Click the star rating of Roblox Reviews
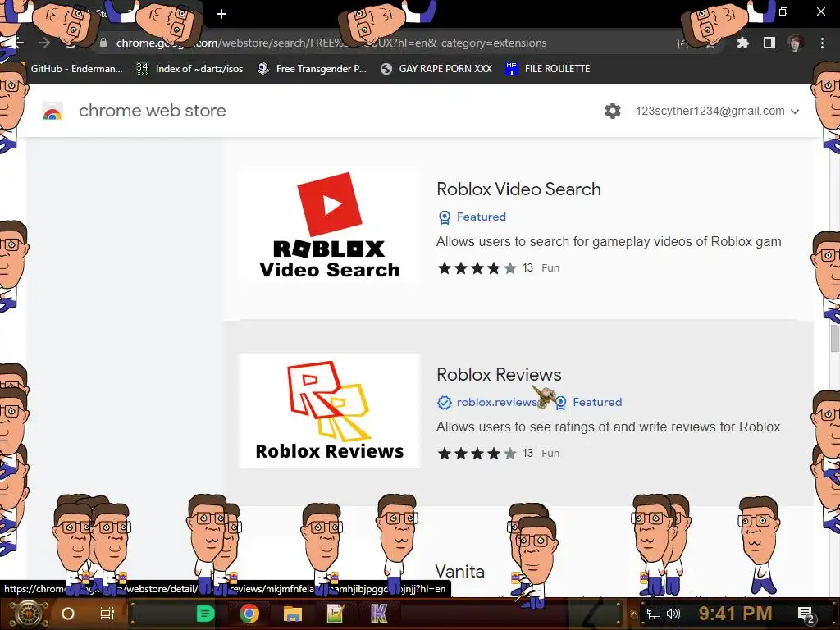 coord(477,453)
